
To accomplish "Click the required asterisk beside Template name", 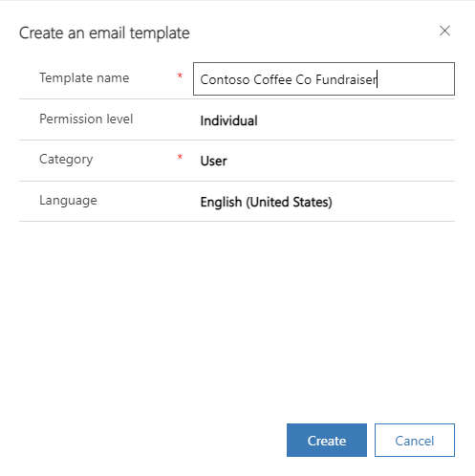I will tap(180, 76).
